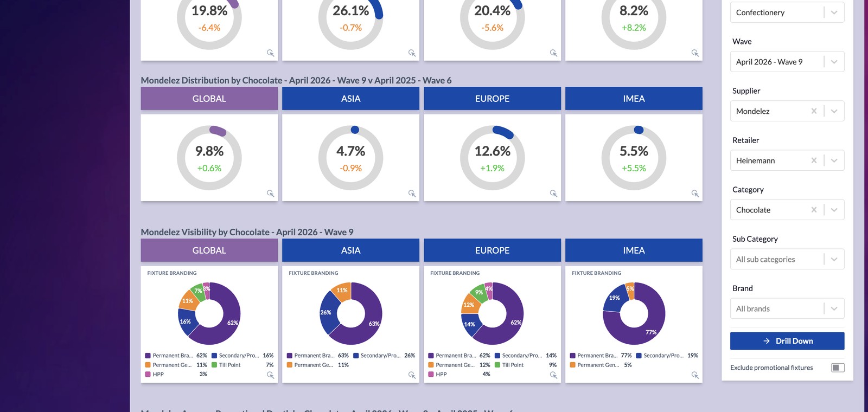Open the All sub categories dropdown
Image resolution: width=868 pixels, height=412 pixels.
(787, 259)
